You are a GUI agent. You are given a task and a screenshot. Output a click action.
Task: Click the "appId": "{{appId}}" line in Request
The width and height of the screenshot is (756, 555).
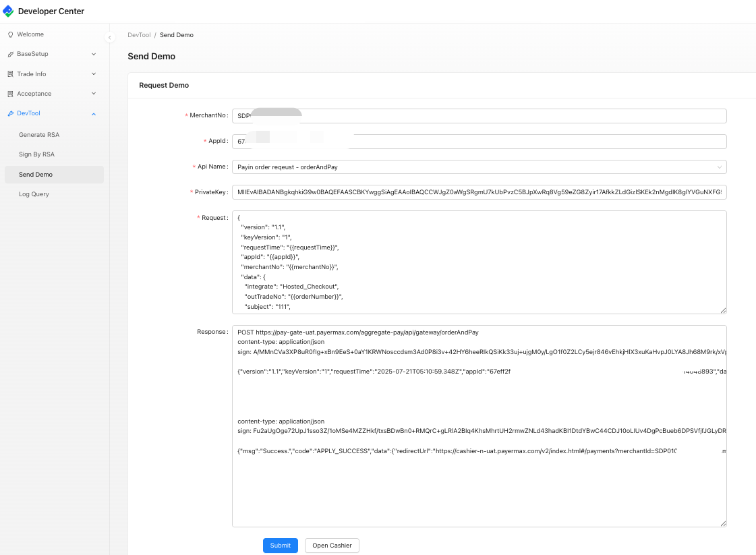270,257
